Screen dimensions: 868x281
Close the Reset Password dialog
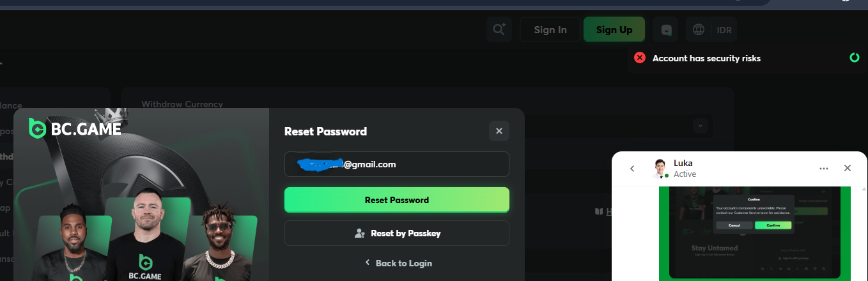[499, 131]
